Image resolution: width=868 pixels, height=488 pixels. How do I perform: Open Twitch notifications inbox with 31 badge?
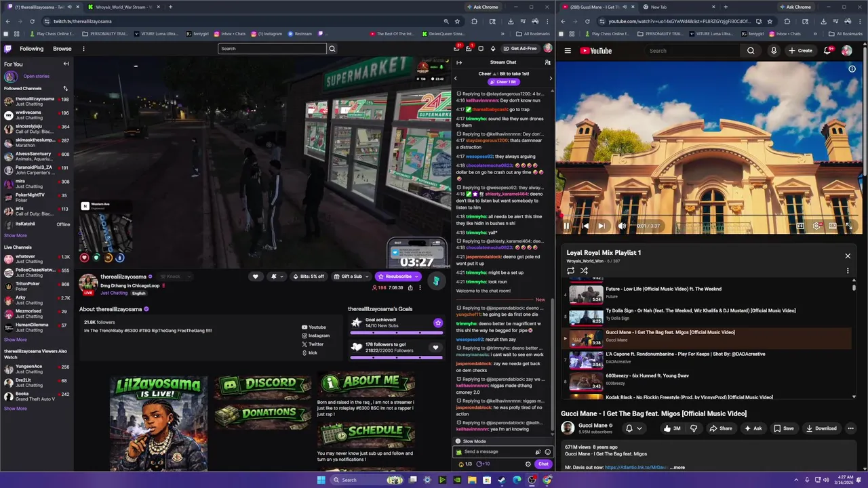pos(457,48)
